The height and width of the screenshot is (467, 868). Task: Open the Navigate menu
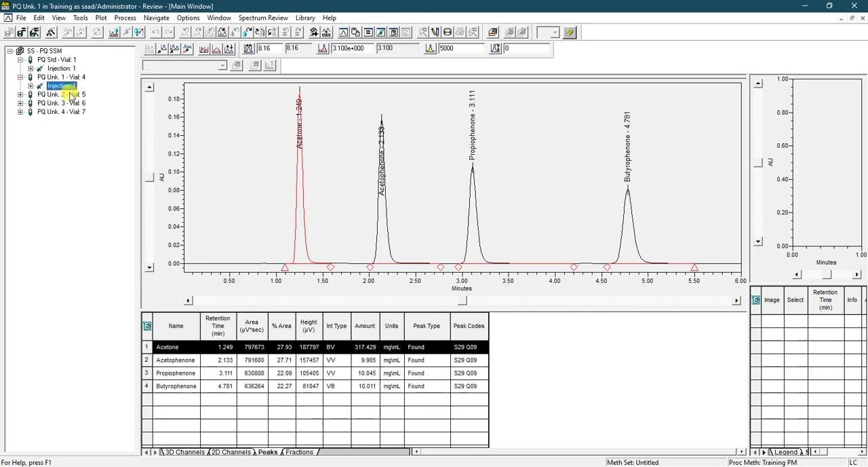[157, 18]
